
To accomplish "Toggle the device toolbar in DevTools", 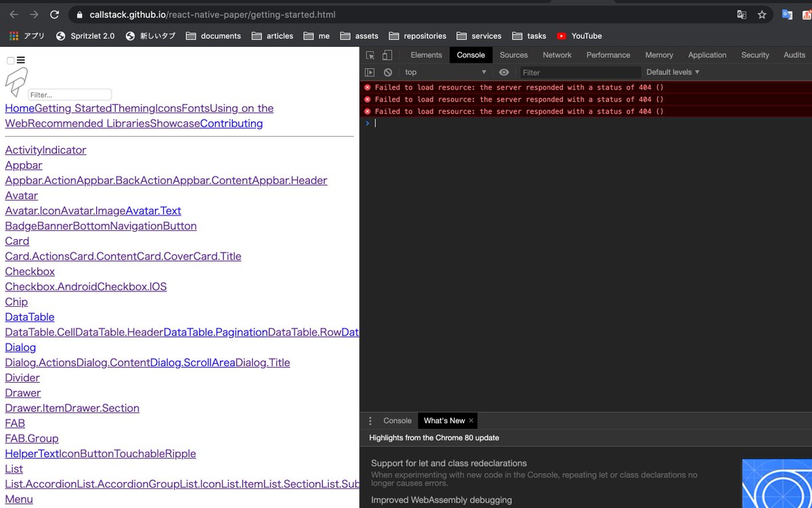I will [387, 55].
